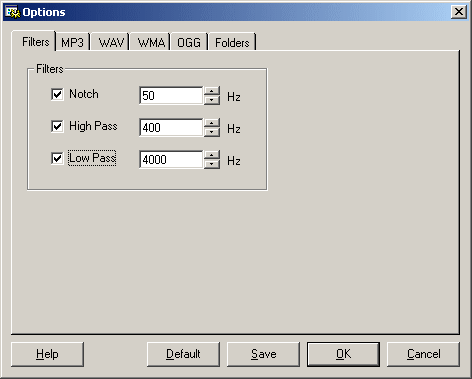Restore settings with the Default button
The image size is (472, 379).
(183, 354)
